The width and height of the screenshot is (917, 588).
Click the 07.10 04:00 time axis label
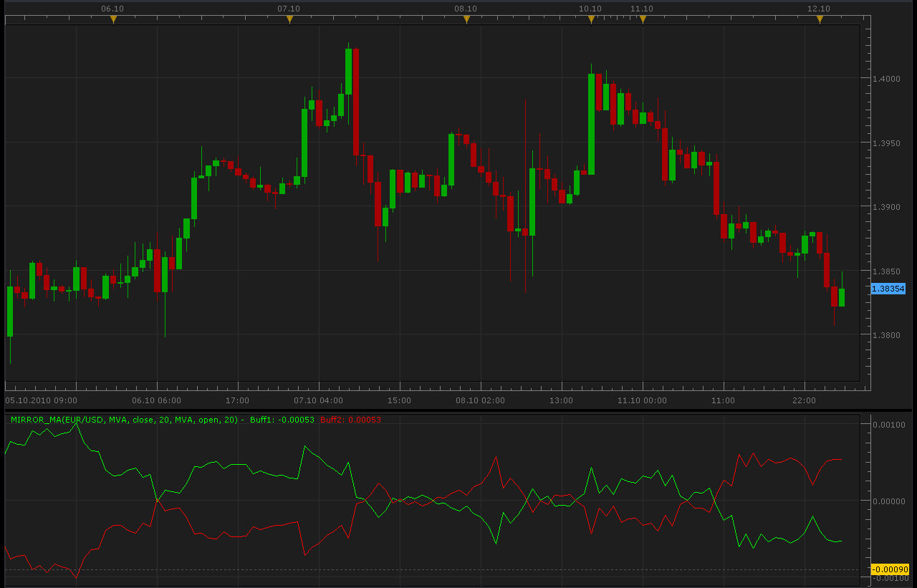(x=319, y=400)
